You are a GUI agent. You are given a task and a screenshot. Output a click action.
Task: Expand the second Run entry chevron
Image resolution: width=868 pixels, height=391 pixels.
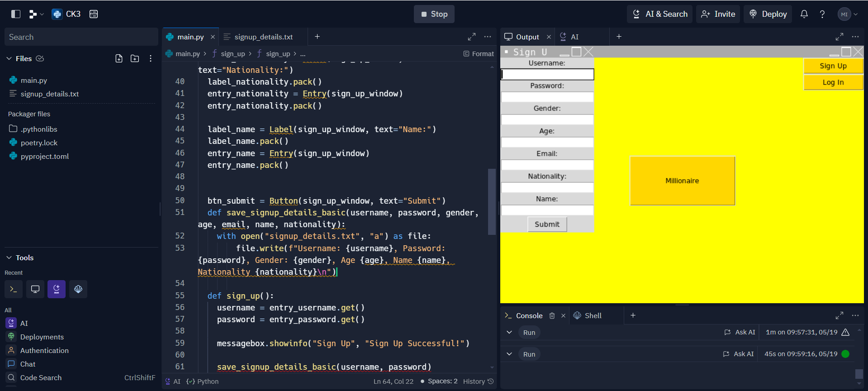pos(509,354)
